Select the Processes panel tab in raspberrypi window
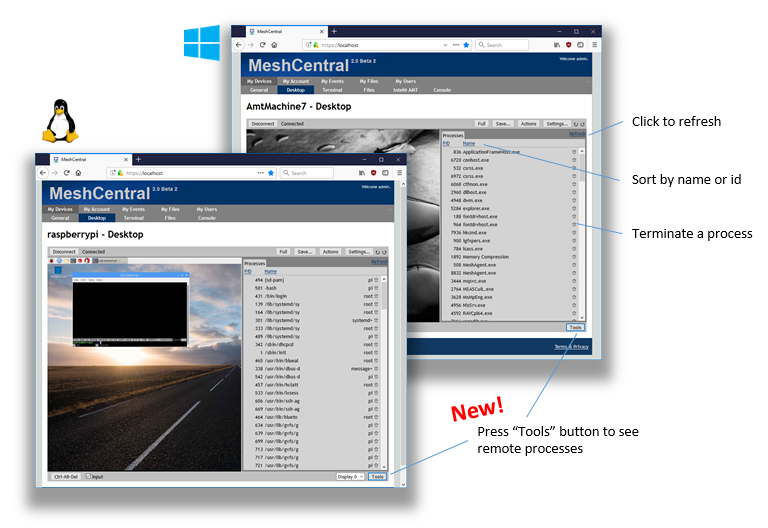This screenshot has width=768, height=528. pos(255,263)
